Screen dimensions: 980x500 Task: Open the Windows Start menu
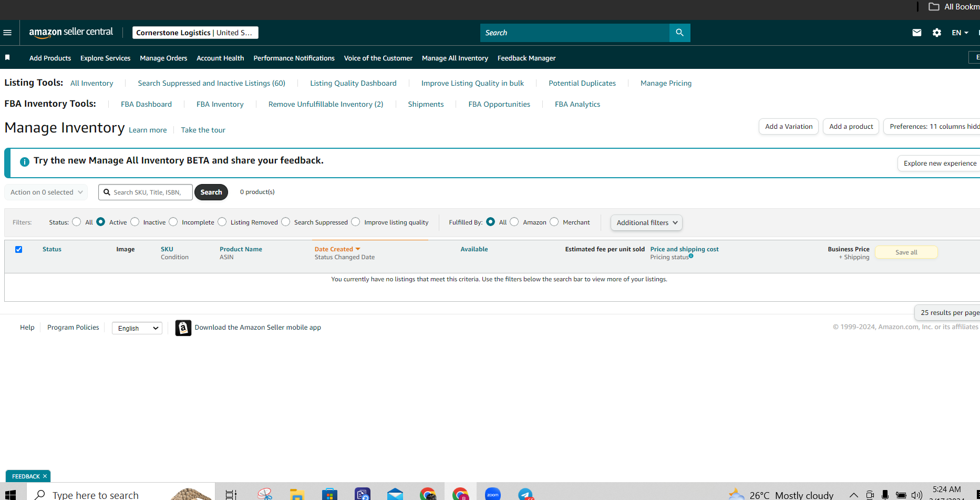coord(11,495)
